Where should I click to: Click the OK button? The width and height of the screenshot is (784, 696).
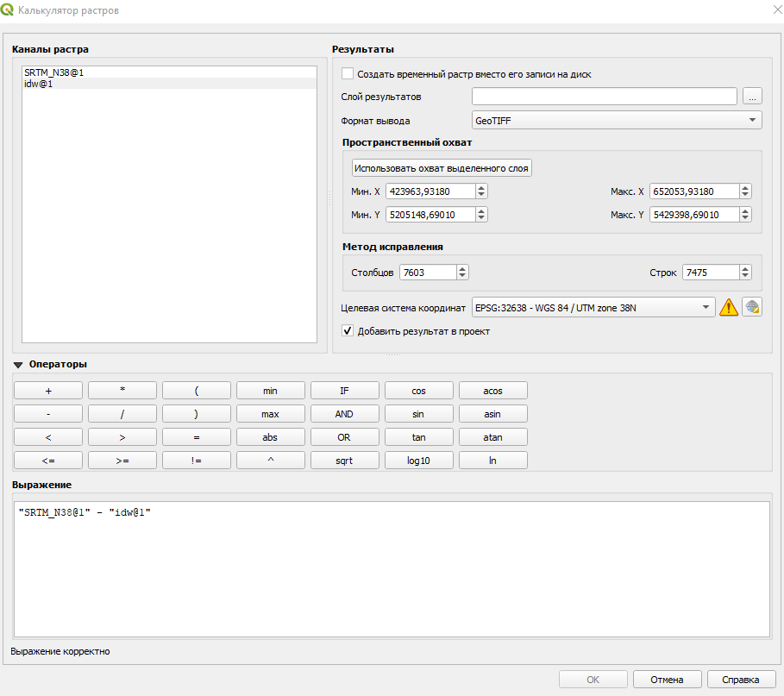pyautogui.click(x=593, y=680)
